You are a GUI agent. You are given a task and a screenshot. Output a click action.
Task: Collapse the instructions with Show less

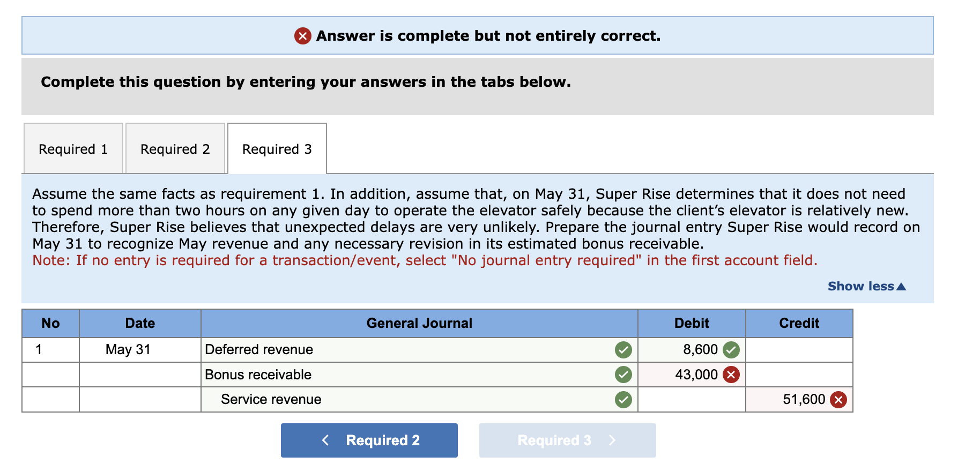pyautogui.click(x=867, y=286)
